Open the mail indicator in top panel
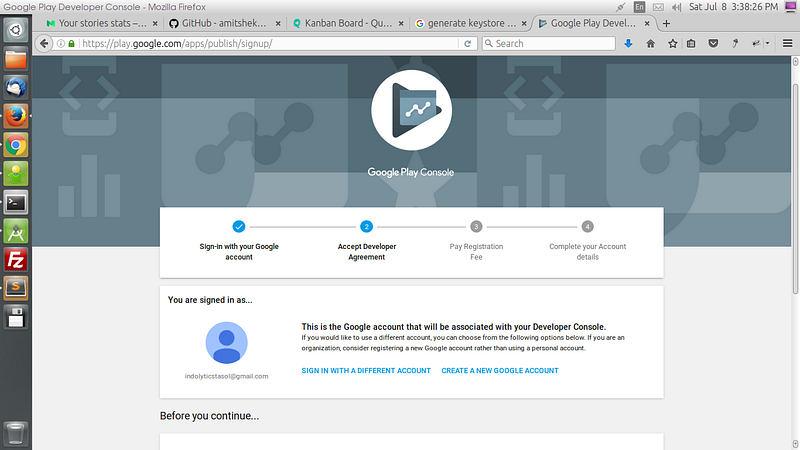The height and width of the screenshot is (450, 800). click(658, 7)
